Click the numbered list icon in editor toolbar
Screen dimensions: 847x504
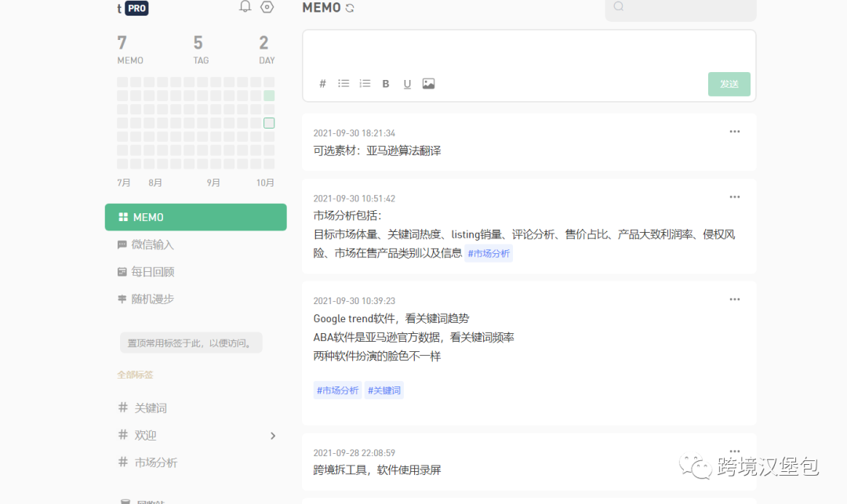(x=365, y=83)
